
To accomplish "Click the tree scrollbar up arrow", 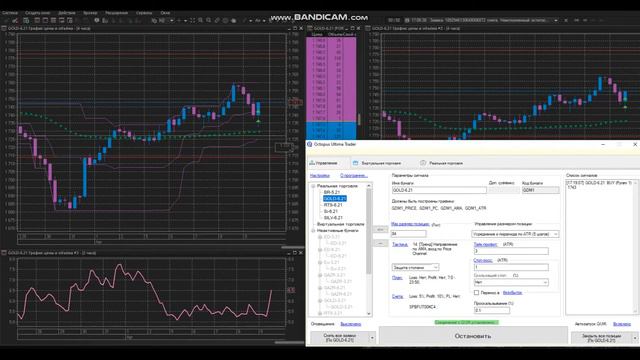I will (x=369, y=186).
